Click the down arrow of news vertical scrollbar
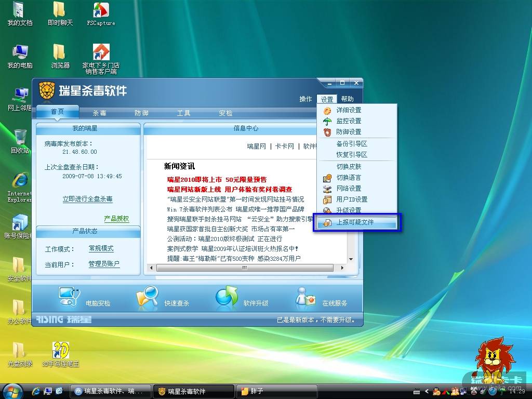 [x=351, y=259]
